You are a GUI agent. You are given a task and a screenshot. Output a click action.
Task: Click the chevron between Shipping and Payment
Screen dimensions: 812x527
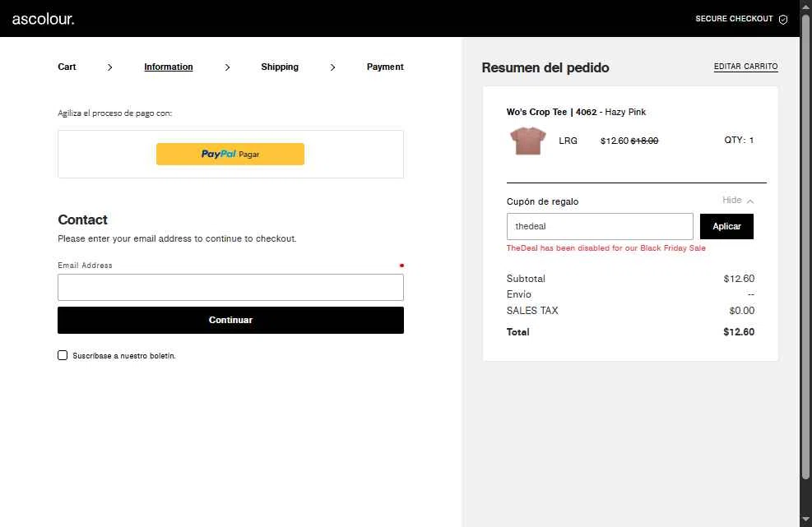click(x=332, y=67)
